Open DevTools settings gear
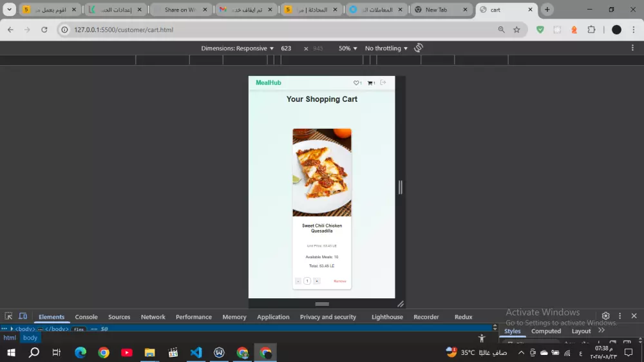 [x=606, y=316]
